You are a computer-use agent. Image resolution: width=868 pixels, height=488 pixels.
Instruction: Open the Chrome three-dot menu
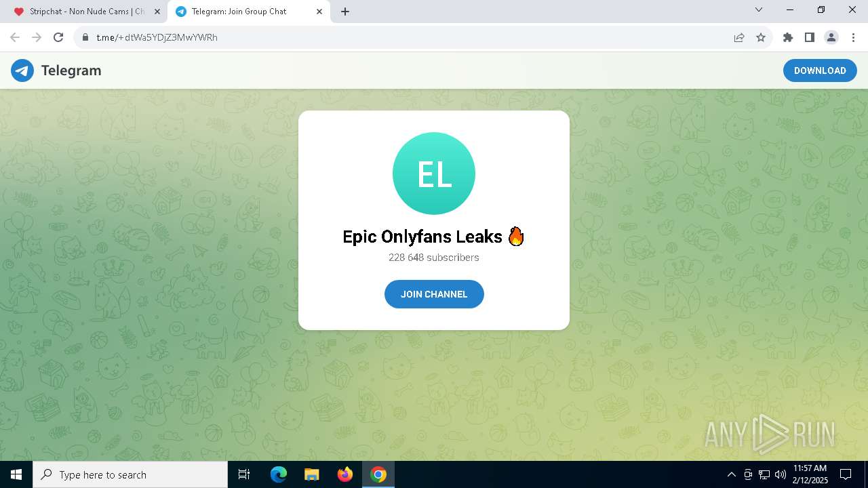pyautogui.click(x=853, y=37)
